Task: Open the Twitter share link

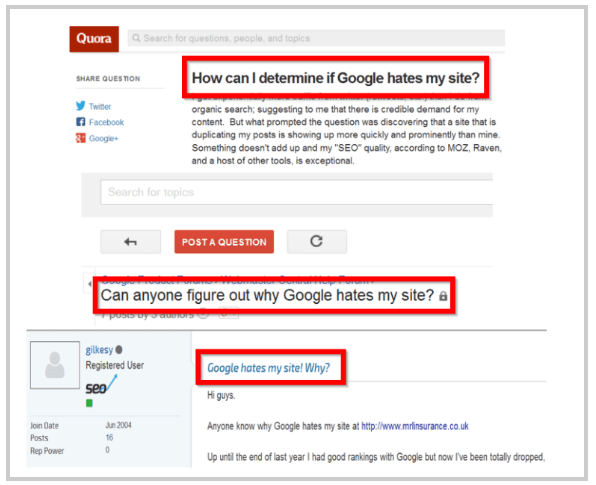Action: pos(100,106)
